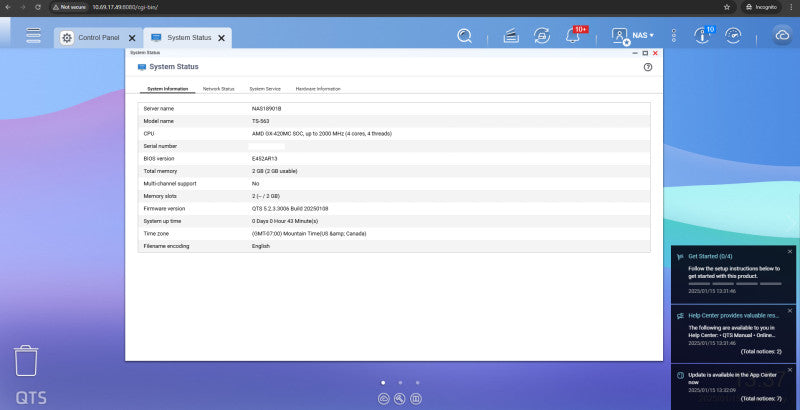Open the Recycle Bin desktop icon

click(26, 361)
